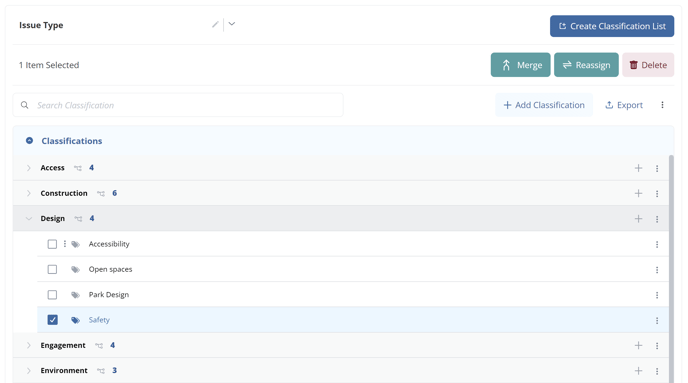Image resolution: width=688 pixels, height=383 pixels.
Task: Open options menu for Design row
Action: point(657,219)
